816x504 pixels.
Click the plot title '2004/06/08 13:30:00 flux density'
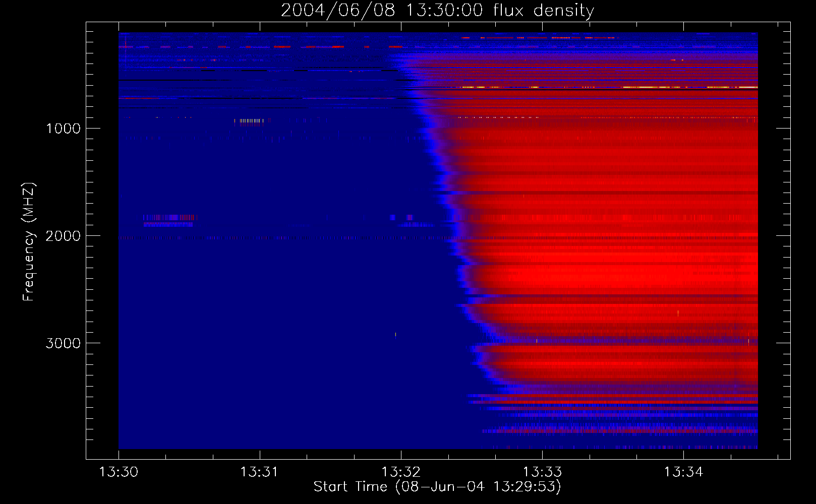pos(437,11)
